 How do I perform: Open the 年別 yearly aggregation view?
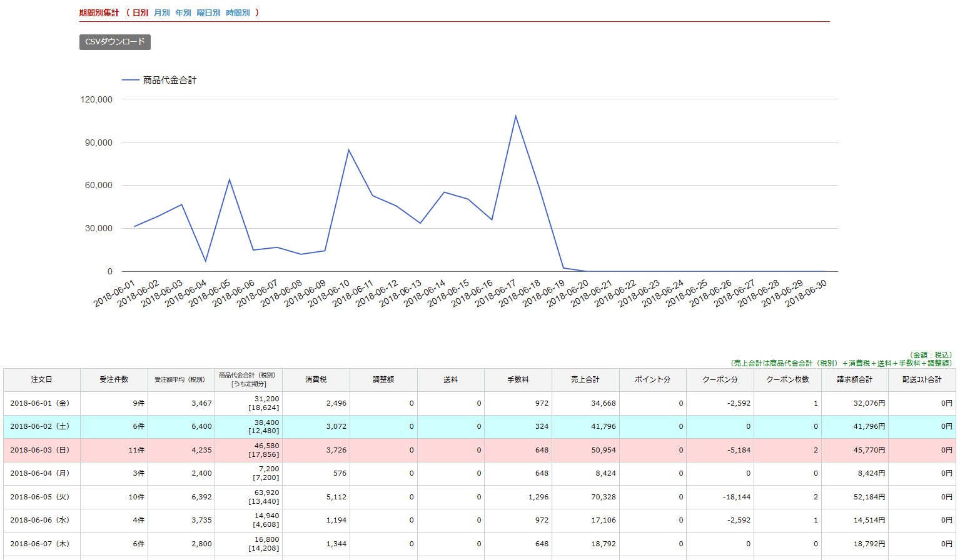183,12
